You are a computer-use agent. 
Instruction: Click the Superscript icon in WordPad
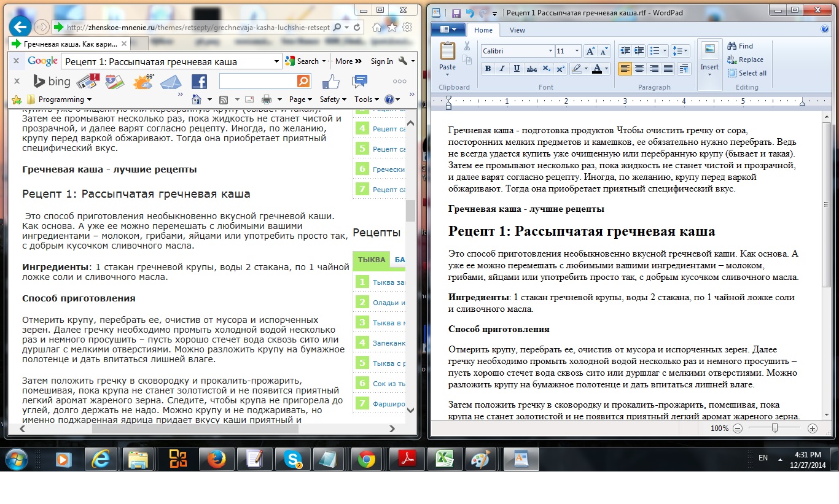pyautogui.click(x=560, y=69)
